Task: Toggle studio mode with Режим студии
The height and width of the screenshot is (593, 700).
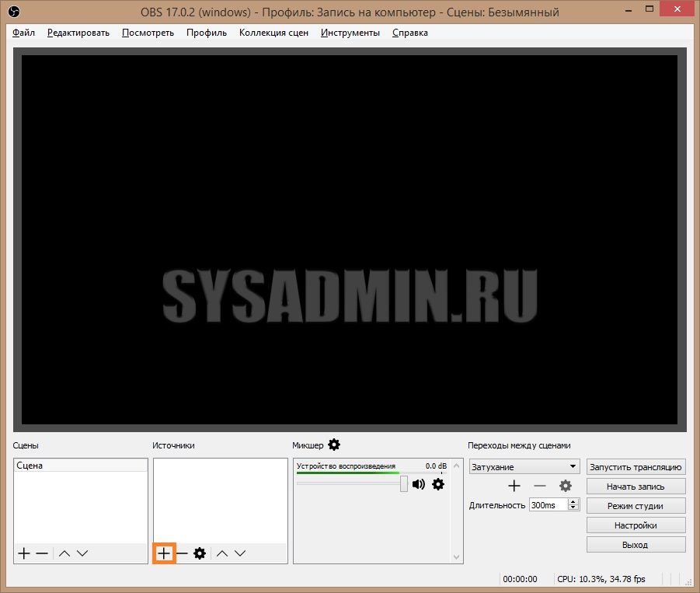Action: [x=636, y=506]
